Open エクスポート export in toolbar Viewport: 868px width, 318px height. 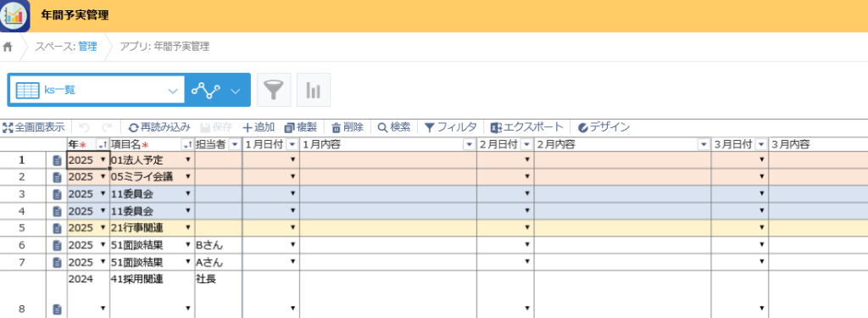(x=527, y=127)
